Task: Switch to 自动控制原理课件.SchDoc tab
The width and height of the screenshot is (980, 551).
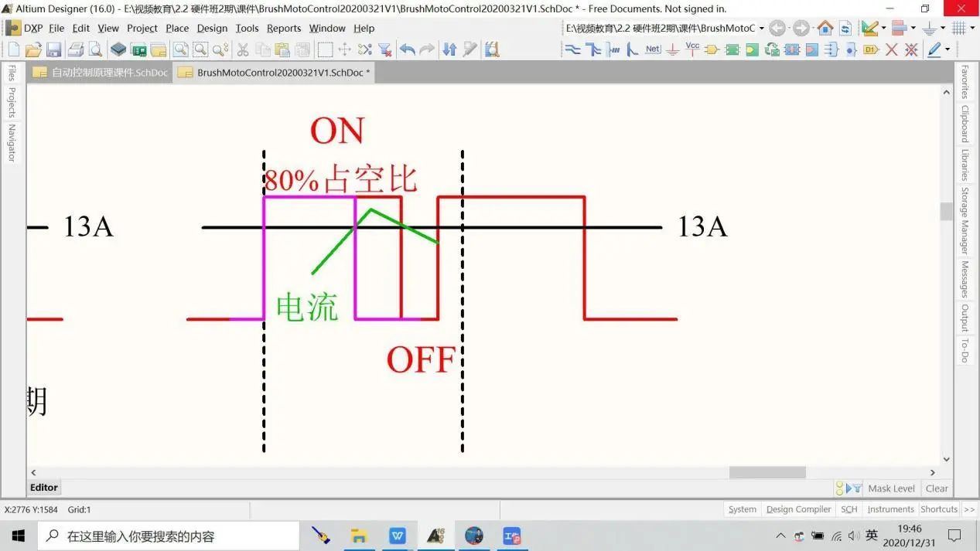Action: tap(101, 73)
